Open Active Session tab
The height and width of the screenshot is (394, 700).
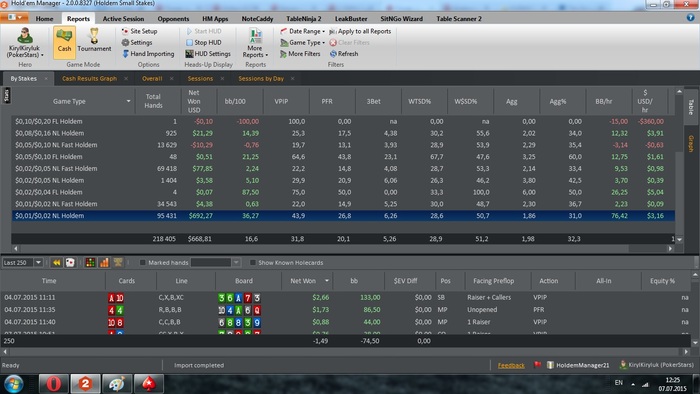click(x=123, y=19)
